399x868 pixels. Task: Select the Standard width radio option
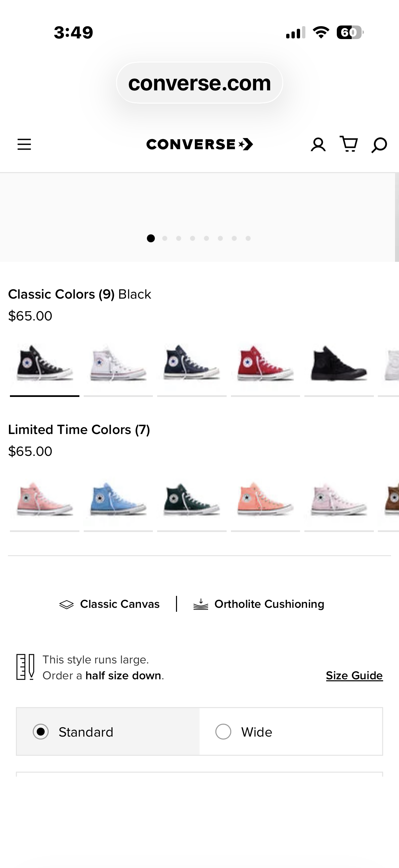click(108, 732)
